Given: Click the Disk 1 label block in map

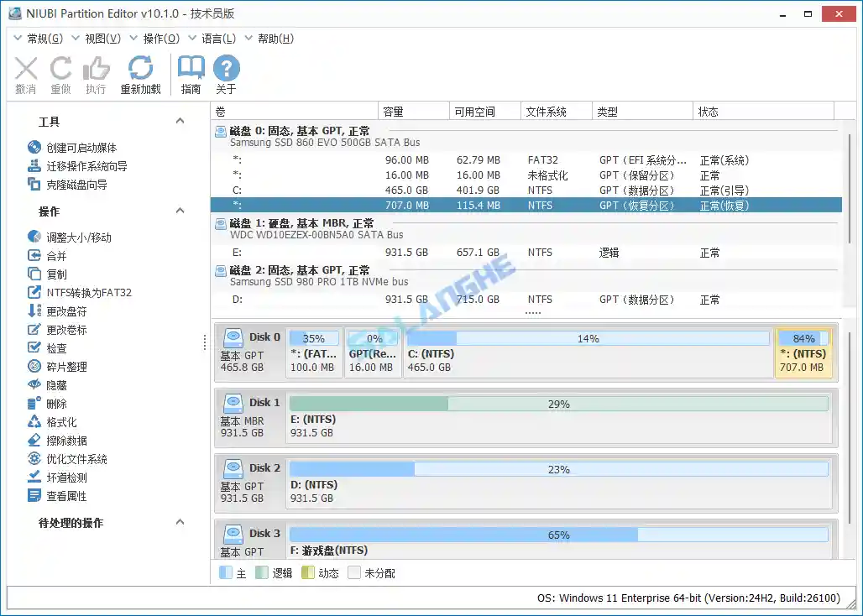Looking at the screenshot, I should (x=250, y=417).
